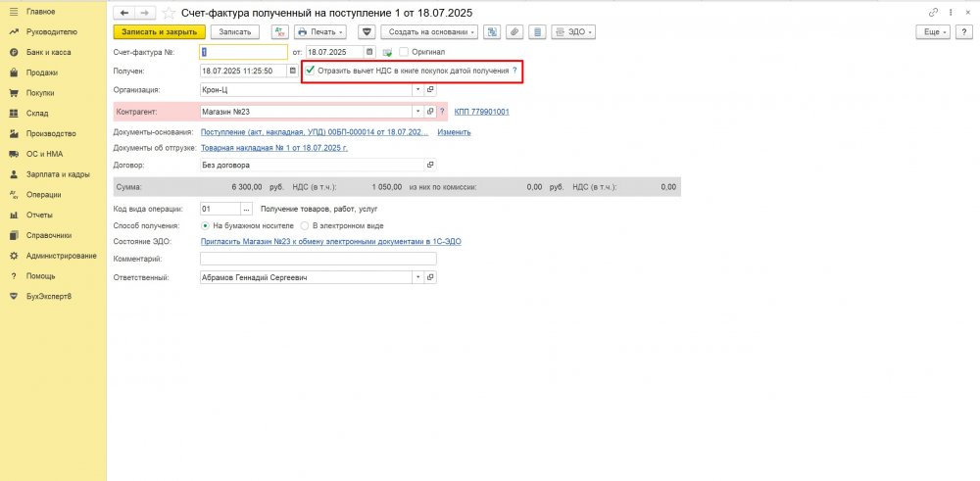Viewport: 980px width, 481px height.
Task: Open Продажи section in sidebar
Action: pos(42,72)
